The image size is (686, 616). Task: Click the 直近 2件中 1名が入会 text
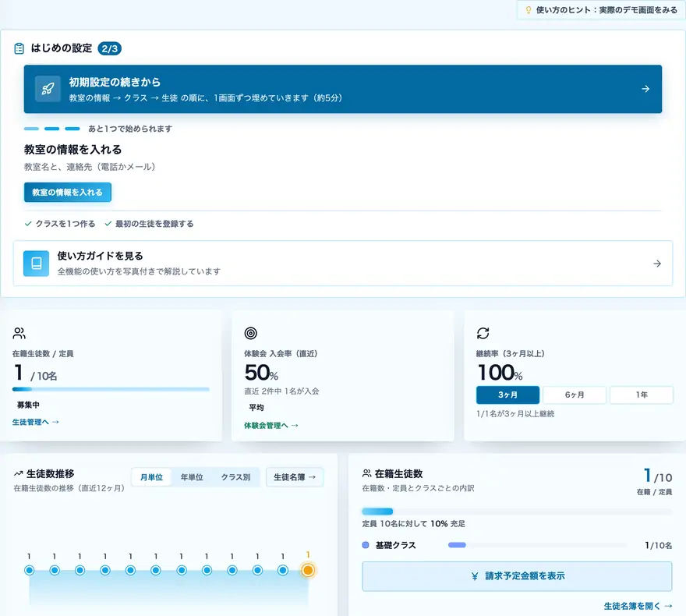tap(281, 391)
